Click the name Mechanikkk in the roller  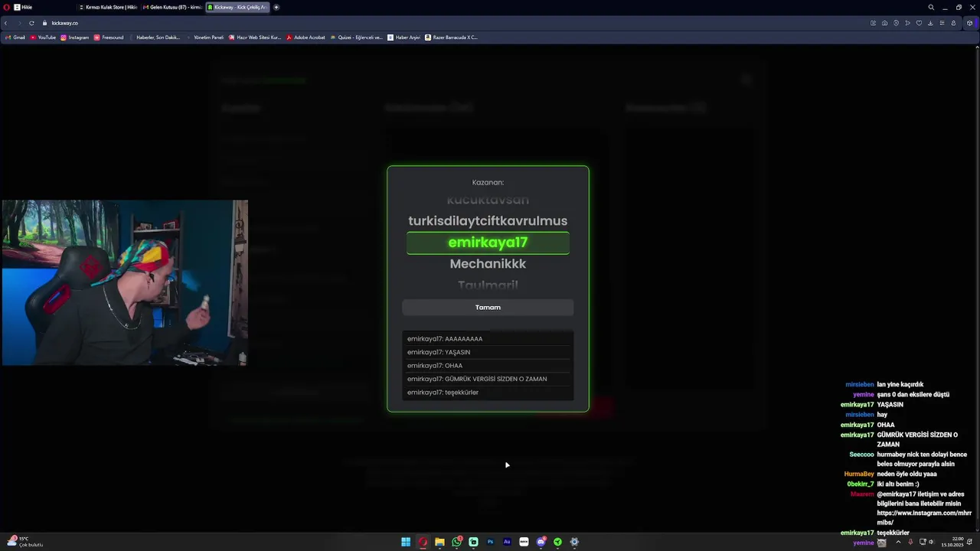click(488, 264)
